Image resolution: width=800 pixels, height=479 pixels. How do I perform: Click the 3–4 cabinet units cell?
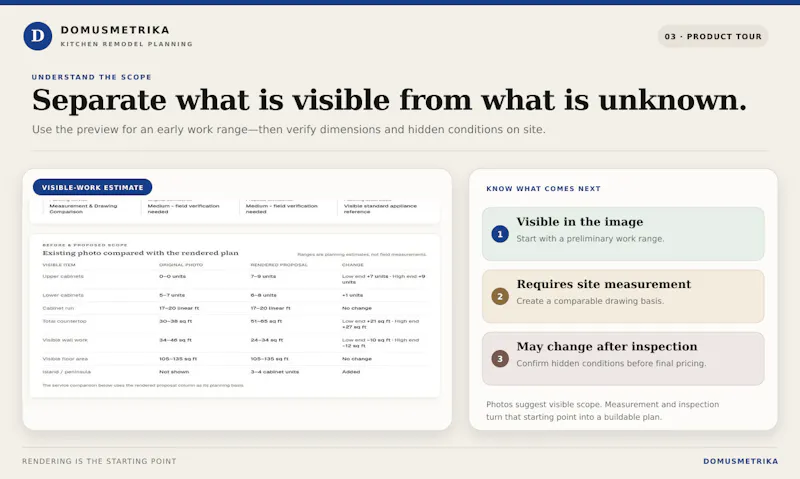(x=276, y=372)
